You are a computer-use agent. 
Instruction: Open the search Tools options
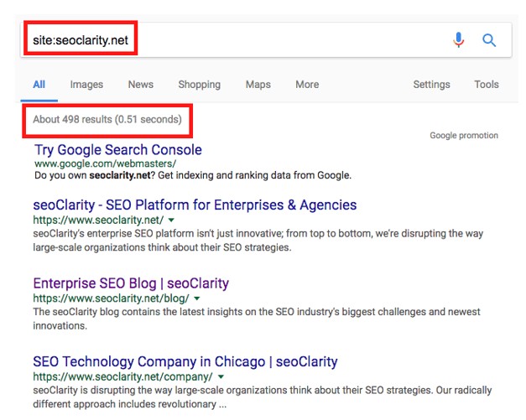pyautogui.click(x=487, y=85)
